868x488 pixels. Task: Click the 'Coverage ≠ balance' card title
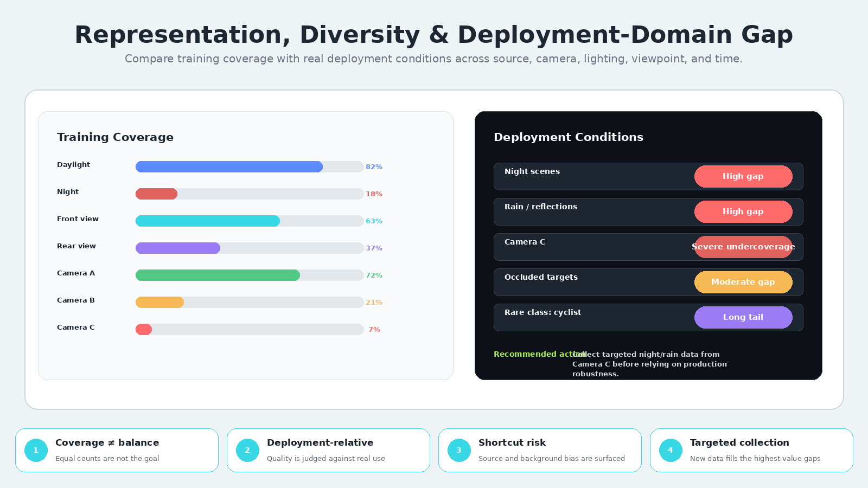coord(107,442)
